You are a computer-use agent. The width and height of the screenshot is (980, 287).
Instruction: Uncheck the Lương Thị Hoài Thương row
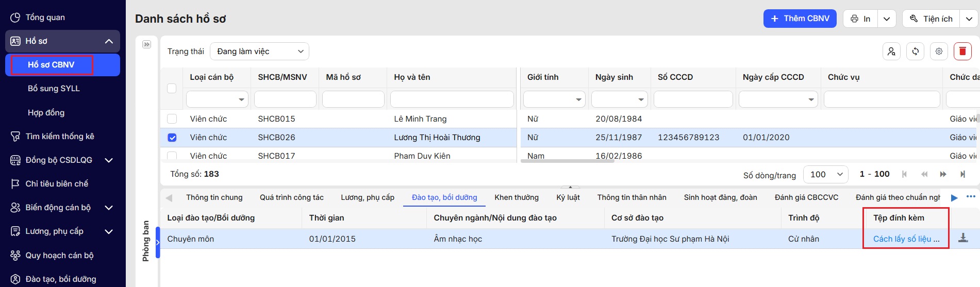tap(172, 138)
